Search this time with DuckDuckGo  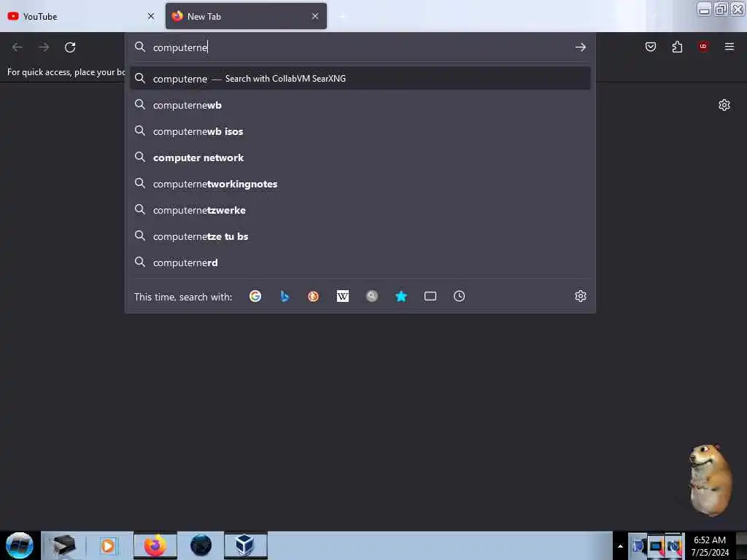coord(313,296)
